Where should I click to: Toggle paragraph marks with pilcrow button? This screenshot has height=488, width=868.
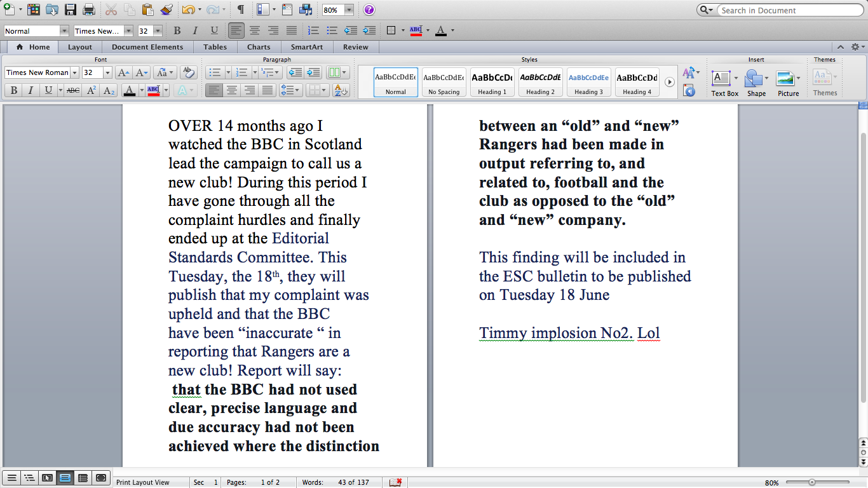click(x=240, y=10)
